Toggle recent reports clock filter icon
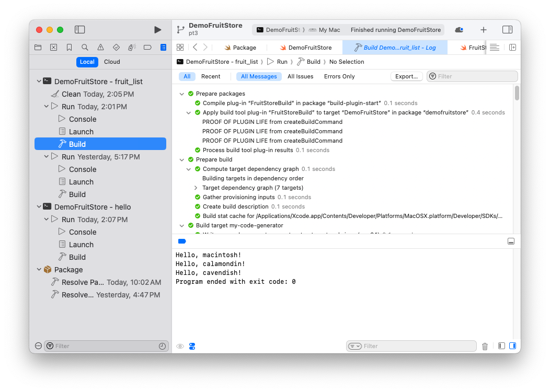550x392 pixels. coord(162,346)
